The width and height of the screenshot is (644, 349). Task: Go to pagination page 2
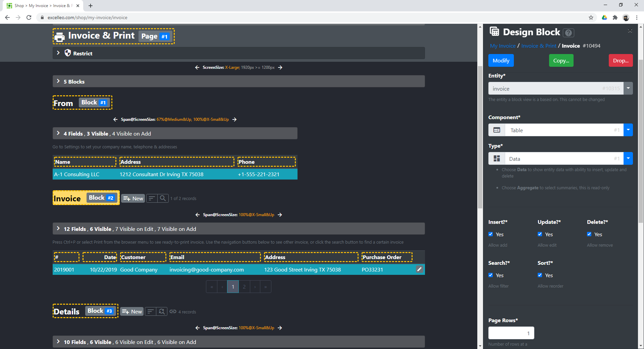[244, 287]
